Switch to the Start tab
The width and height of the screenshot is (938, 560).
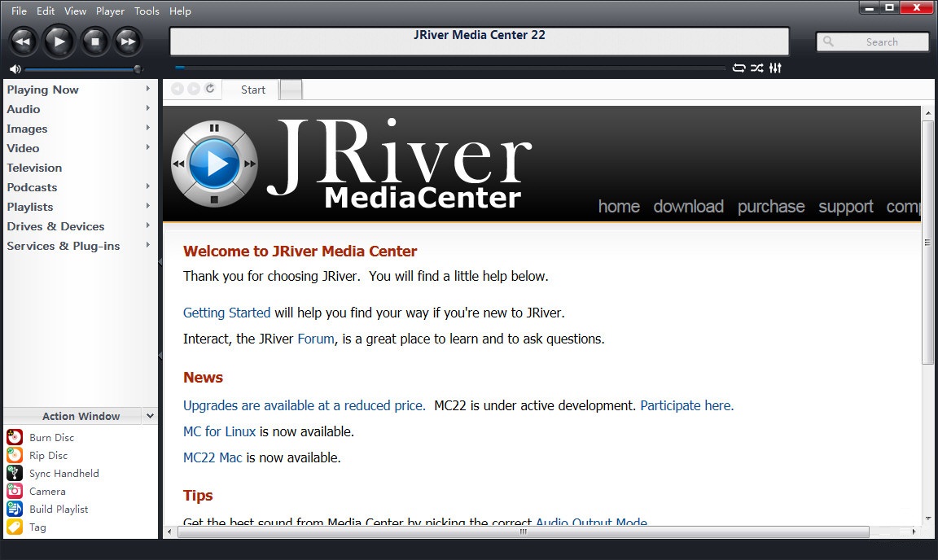[x=253, y=90]
